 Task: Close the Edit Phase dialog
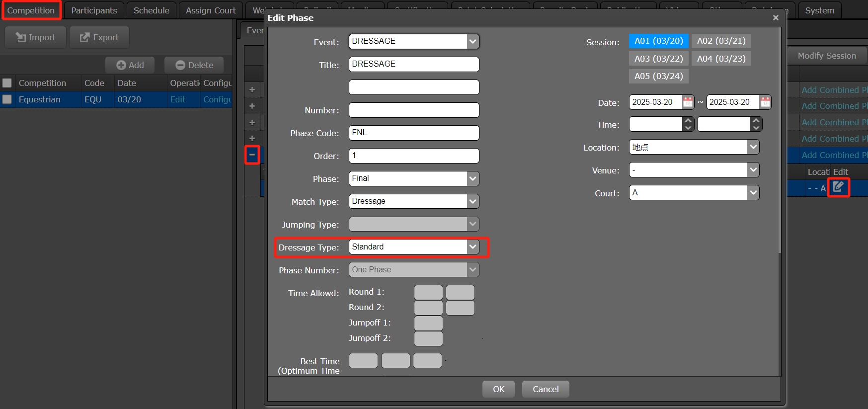[x=776, y=18]
